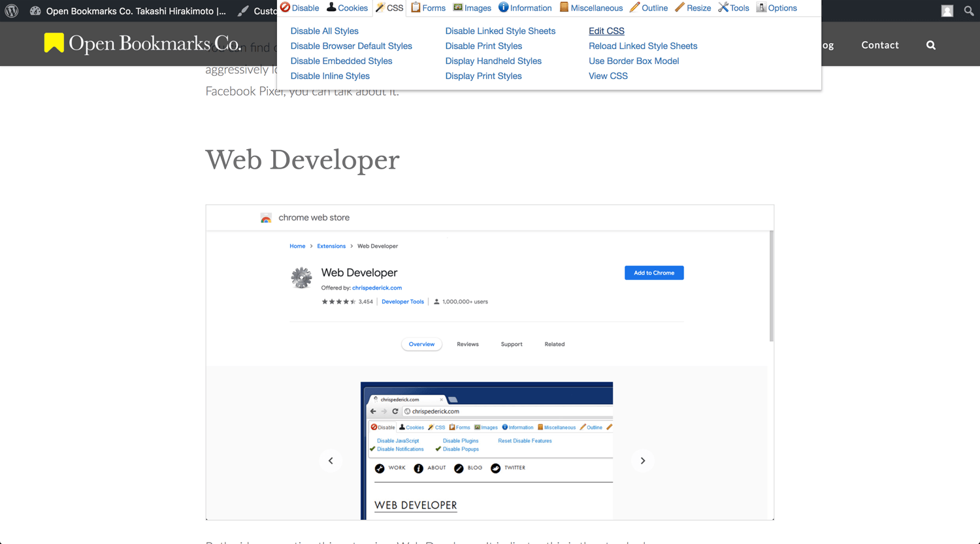Choose Use Border Box Model
Viewport: 980px width, 544px height.
coord(634,61)
